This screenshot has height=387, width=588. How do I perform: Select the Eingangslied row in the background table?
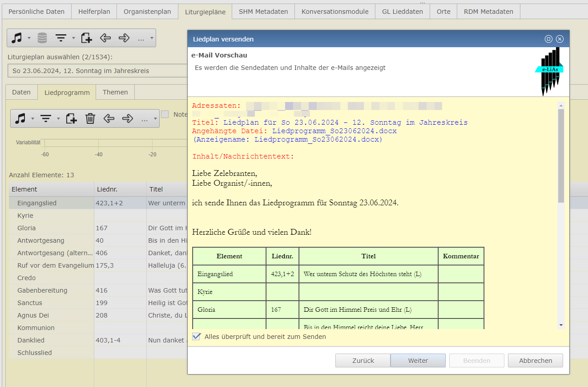pos(98,203)
